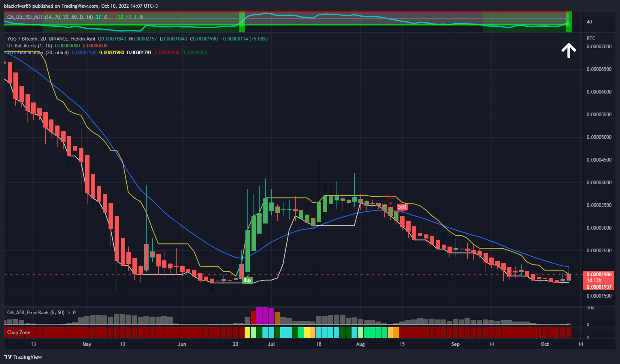Click the orange ATR percent rank bar

point(277,318)
